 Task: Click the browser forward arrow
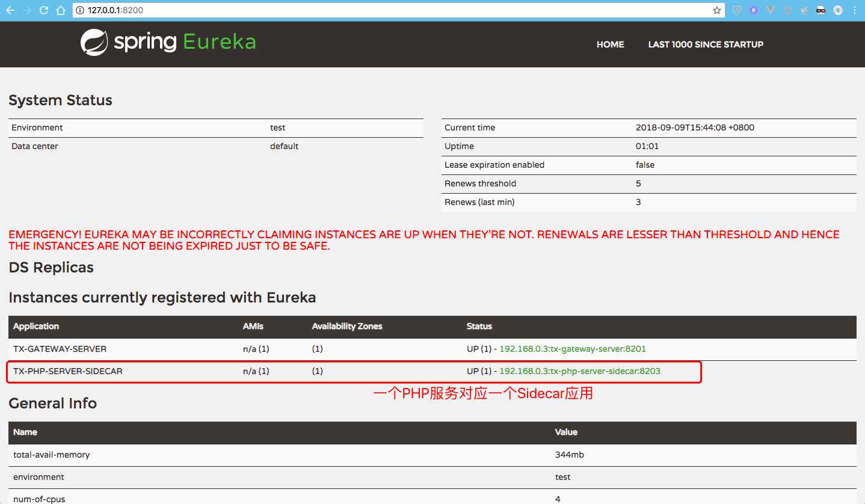27,10
